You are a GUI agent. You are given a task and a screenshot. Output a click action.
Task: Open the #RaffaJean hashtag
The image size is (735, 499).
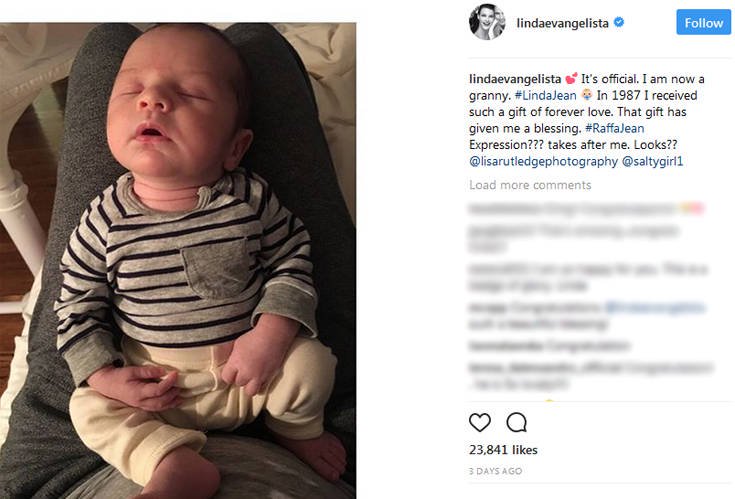point(613,128)
